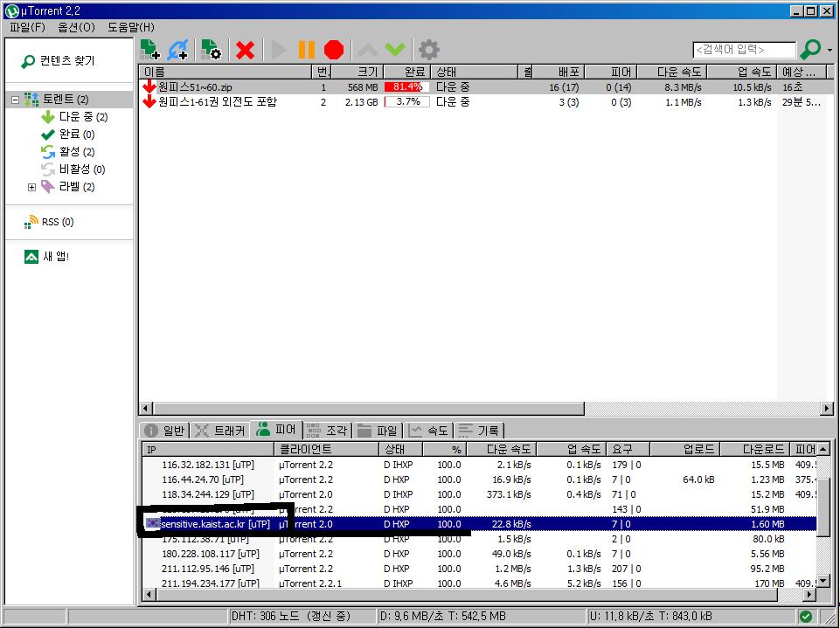Click the 81.4% progress bar

[x=406, y=86]
